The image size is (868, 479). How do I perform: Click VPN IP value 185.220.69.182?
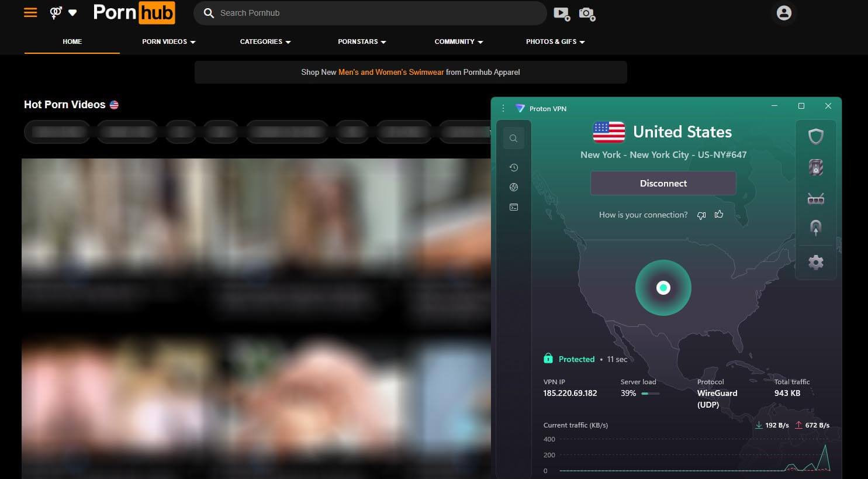point(570,393)
